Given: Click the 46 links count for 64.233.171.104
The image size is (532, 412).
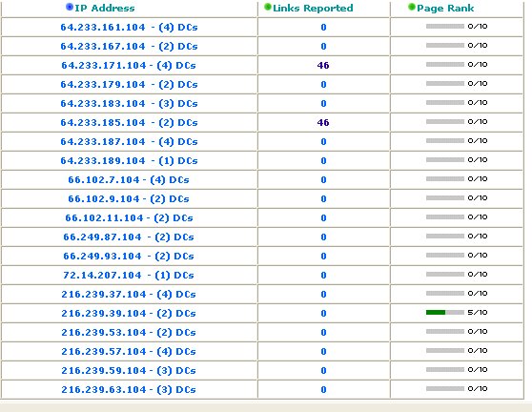Looking at the screenshot, I should click(x=323, y=65).
